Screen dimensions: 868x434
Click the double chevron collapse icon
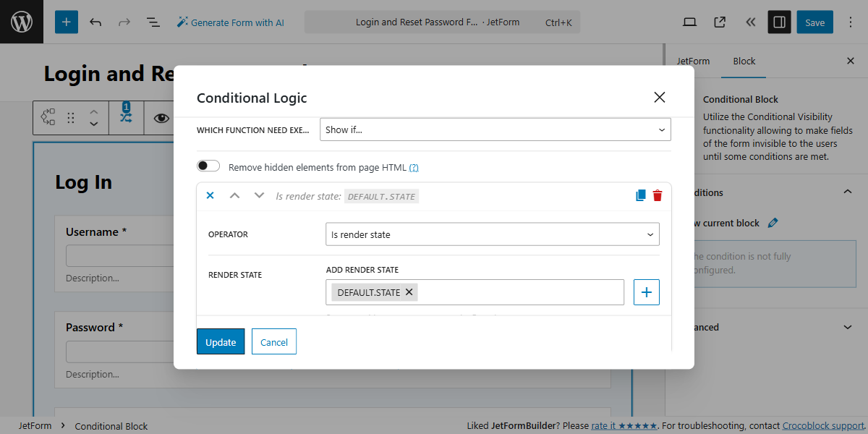[x=750, y=22]
